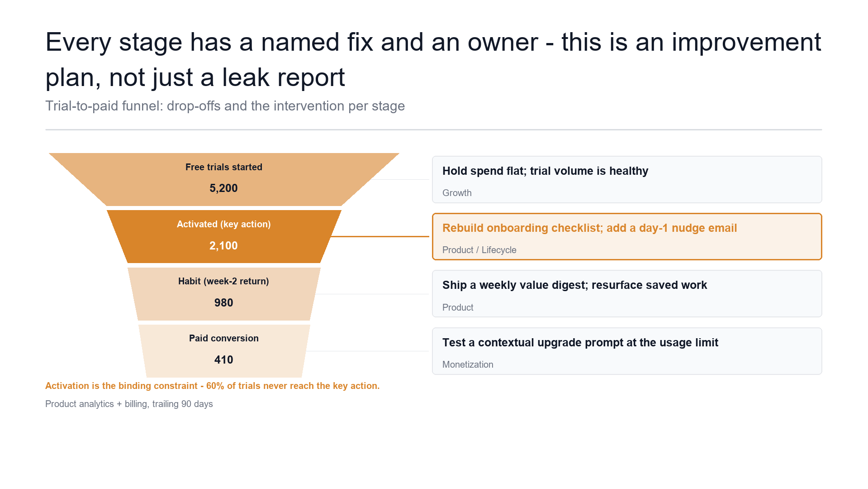Click the 'Product analytics + billing' source footnote
868x489 pixels.
129,404
